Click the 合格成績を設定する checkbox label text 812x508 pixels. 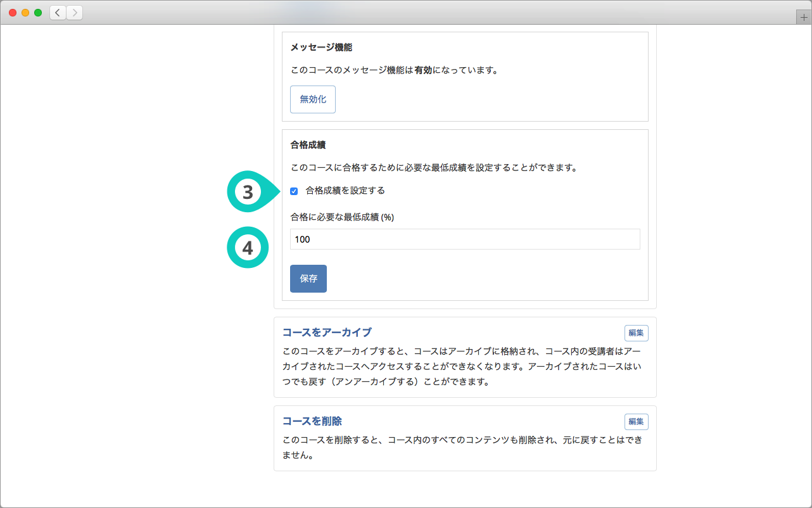[x=345, y=191]
